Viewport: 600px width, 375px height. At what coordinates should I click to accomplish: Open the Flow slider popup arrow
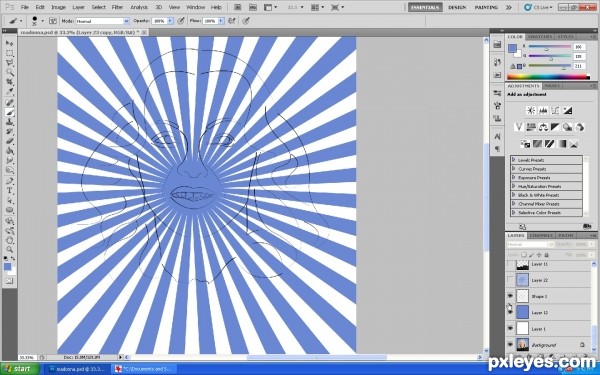click(x=221, y=21)
